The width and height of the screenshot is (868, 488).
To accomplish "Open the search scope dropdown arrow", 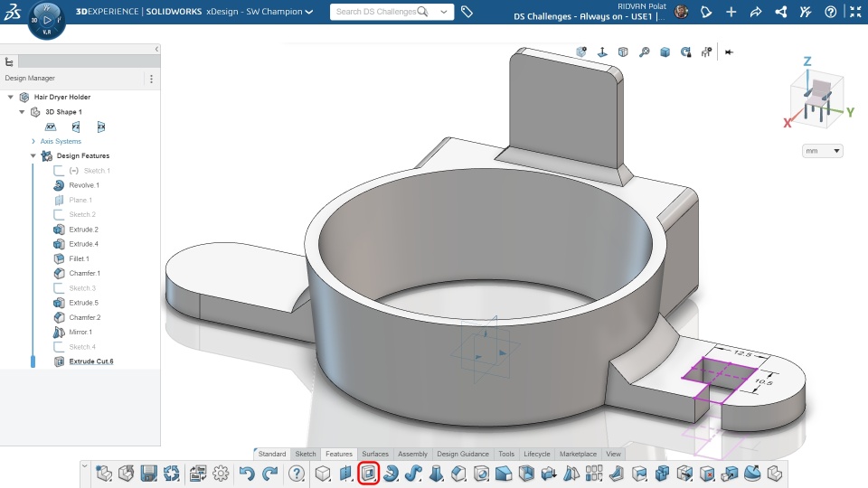I will [444, 12].
